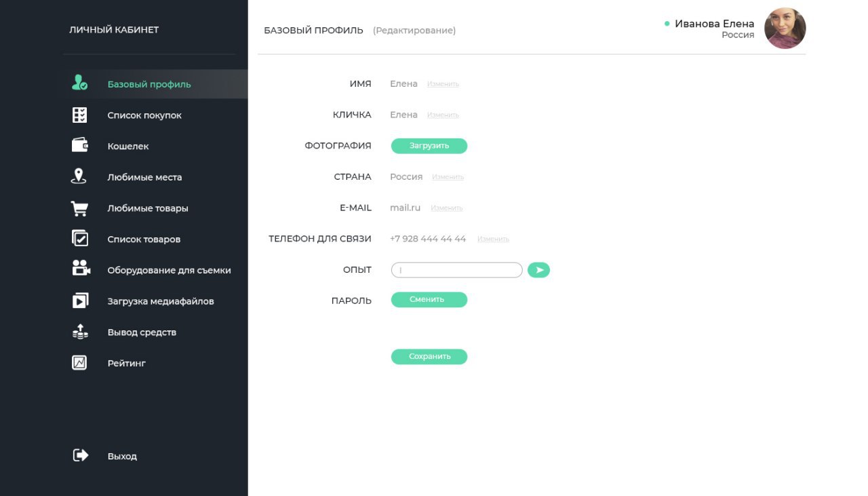Click the Оборудование для съемки camera icon

81,269
